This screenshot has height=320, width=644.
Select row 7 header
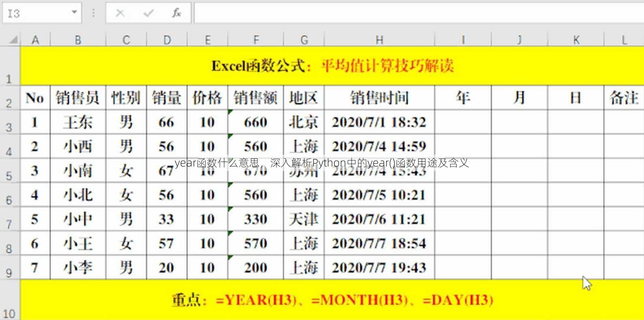[10, 219]
